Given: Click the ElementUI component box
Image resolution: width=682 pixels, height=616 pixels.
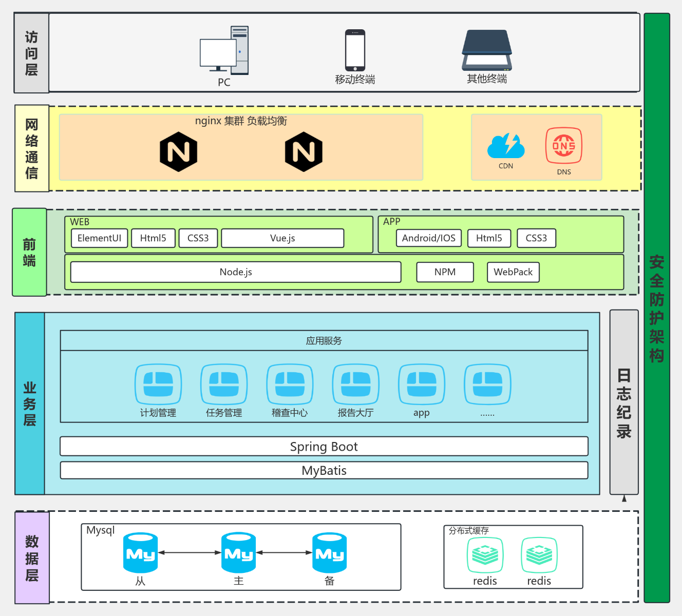Looking at the screenshot, I should (99, 238).
